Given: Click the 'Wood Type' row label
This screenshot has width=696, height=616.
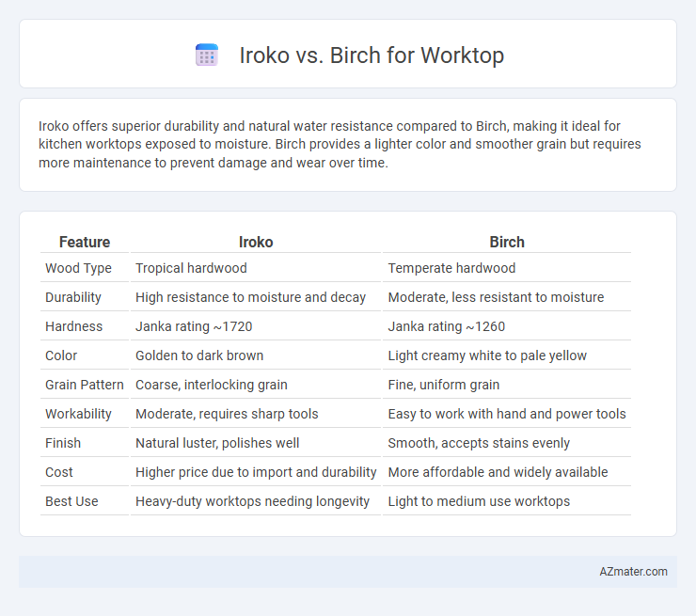Looking at the screenshot, I should (79, 268).
